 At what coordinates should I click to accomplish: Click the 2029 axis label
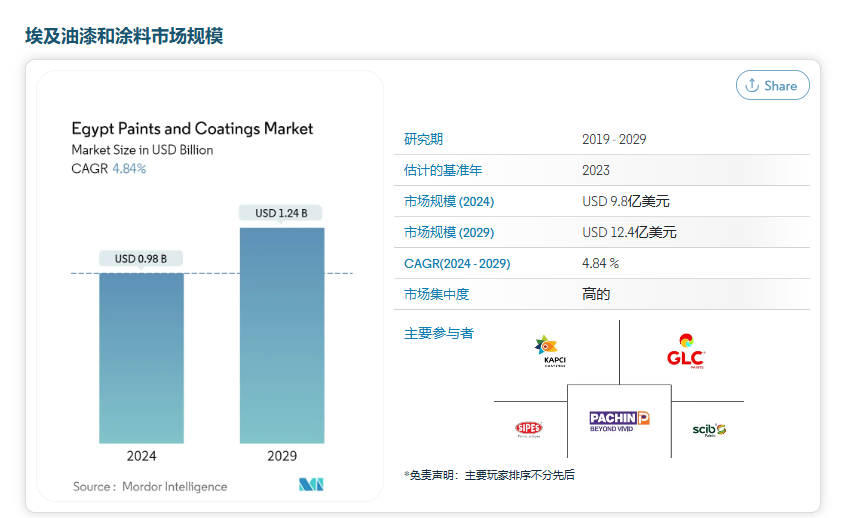[282, 456]
